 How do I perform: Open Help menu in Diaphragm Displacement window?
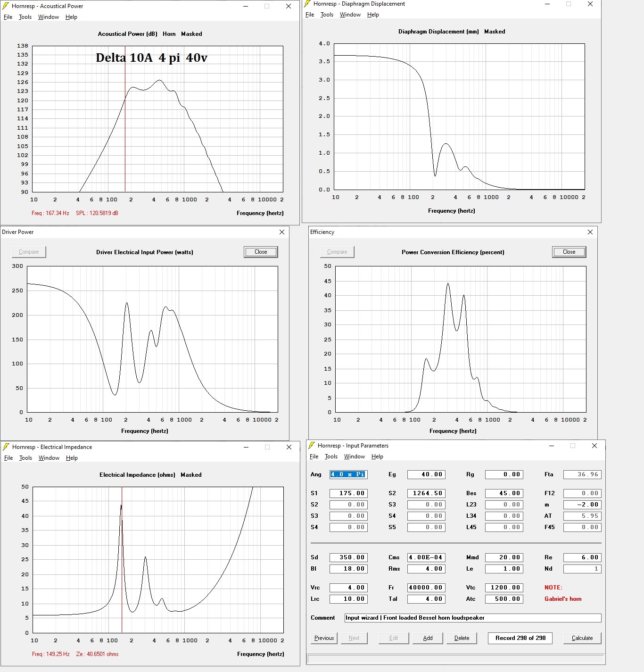point(373,15)
